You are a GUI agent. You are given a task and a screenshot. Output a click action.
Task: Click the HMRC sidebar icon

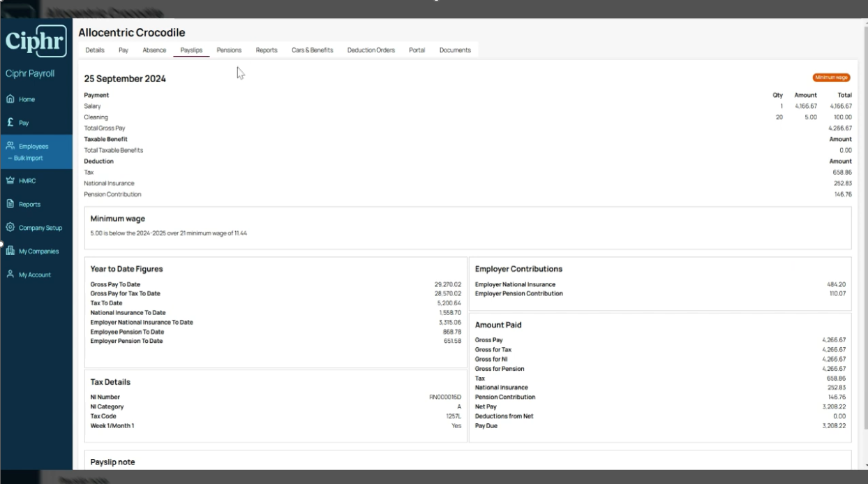[x=10, y=180]
